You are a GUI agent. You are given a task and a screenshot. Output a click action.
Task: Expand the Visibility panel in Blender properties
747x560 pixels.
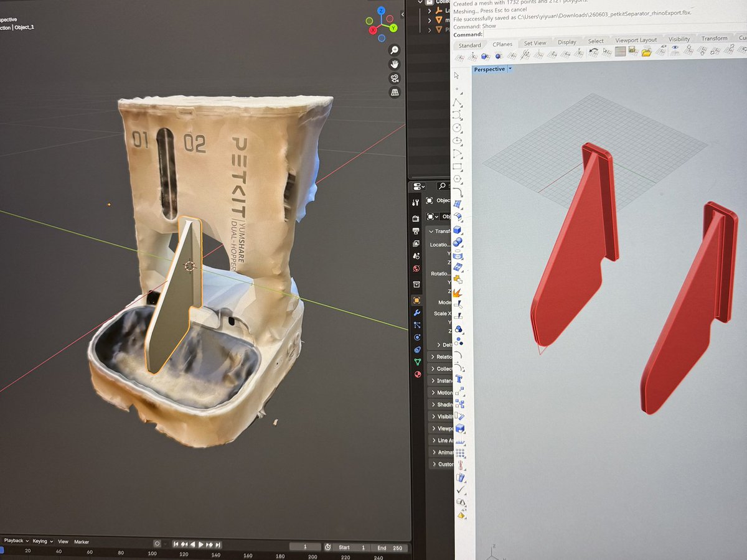442,417
